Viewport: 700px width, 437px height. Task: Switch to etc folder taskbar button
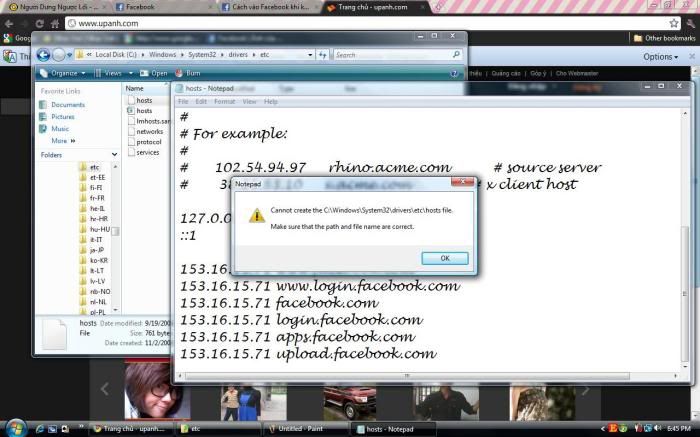[219, 429]
